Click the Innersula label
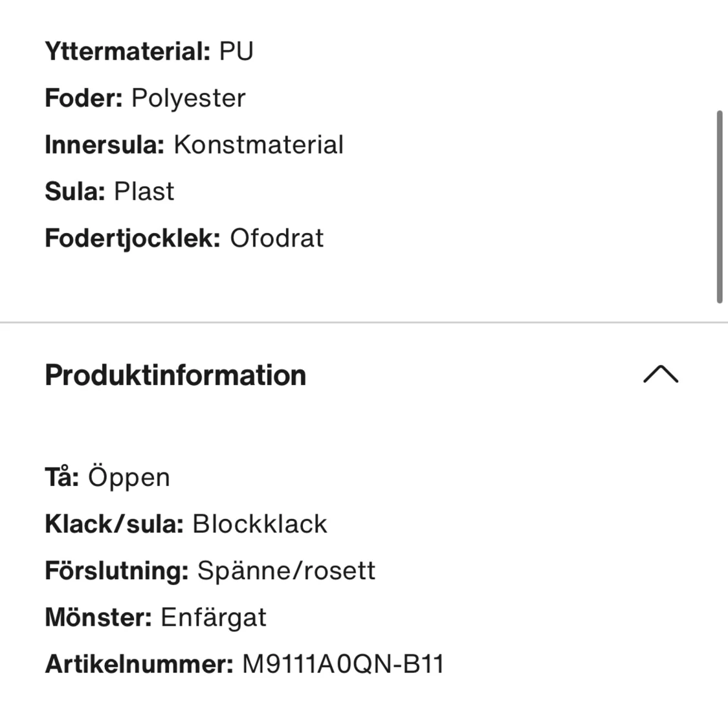728x728 pixels. (105, 145)
